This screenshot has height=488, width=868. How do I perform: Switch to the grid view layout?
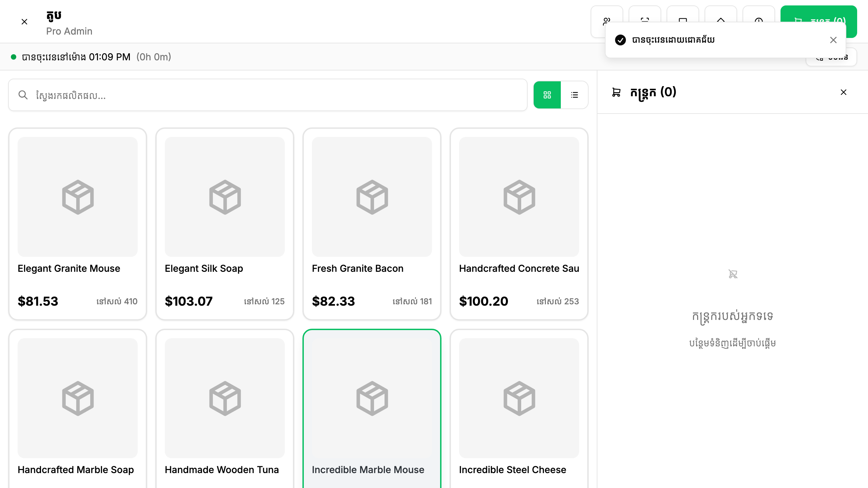(547, 95)
